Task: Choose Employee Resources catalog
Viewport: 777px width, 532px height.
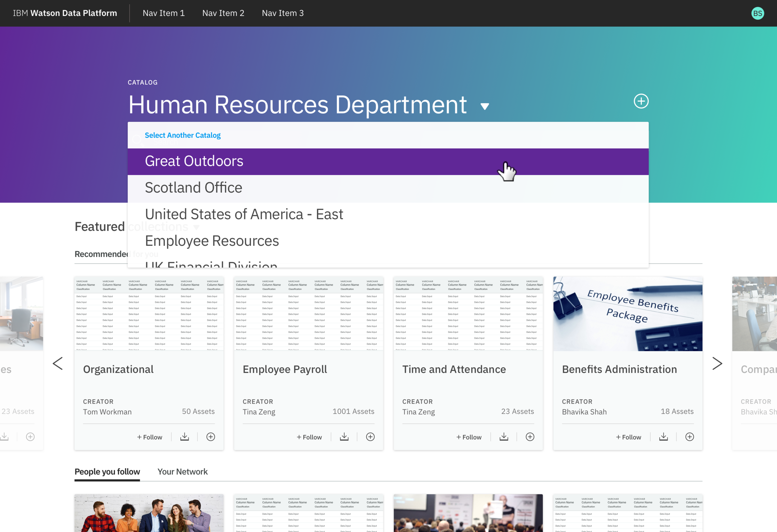Action: point(388,241)
